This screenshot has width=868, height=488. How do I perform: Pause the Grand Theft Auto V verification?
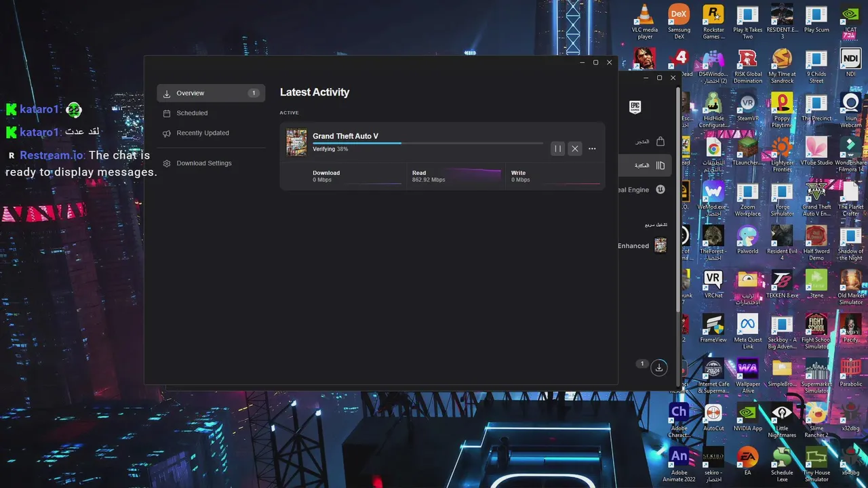point(557,148)
